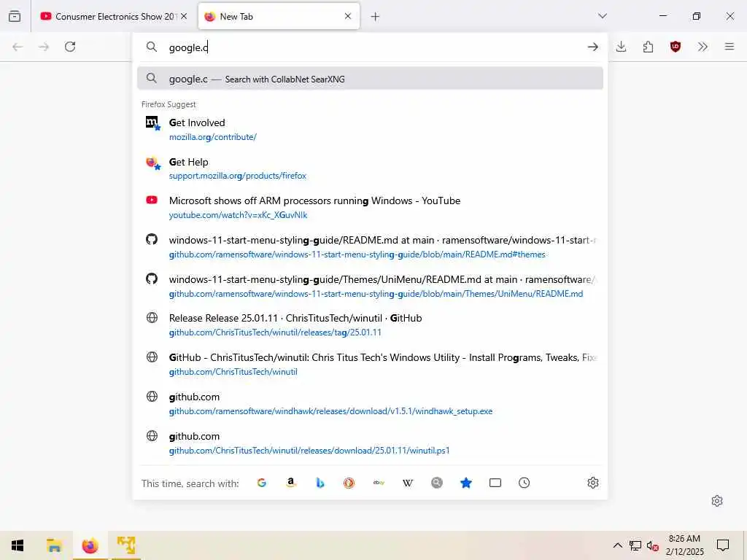The image size is (747, 560).
Task: Open the Get Involved suggestion
Action: (370, 130)
